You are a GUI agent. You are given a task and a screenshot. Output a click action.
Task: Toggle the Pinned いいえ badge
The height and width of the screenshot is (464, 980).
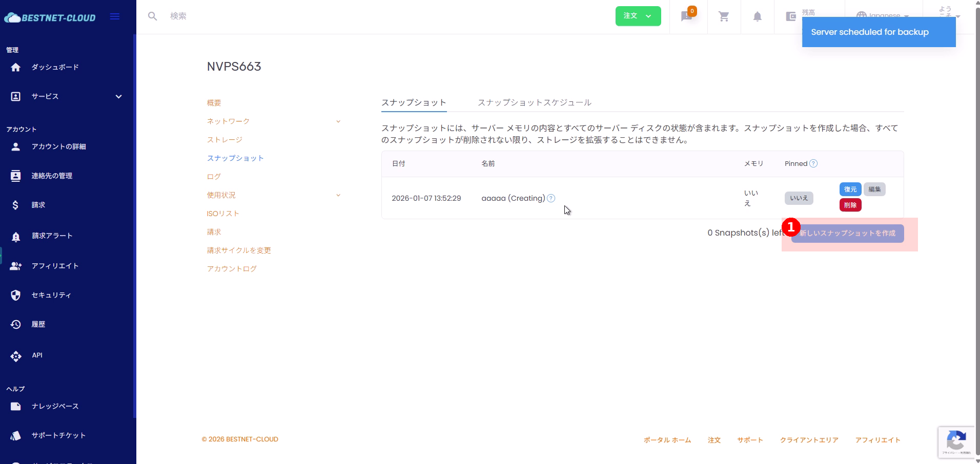(799, 198)
